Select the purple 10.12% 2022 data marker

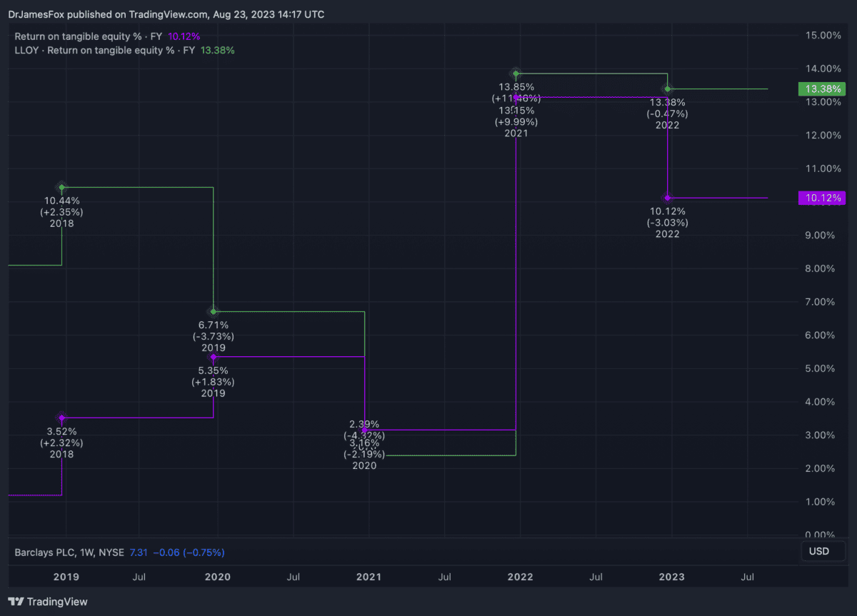click(x=667, y=198)
